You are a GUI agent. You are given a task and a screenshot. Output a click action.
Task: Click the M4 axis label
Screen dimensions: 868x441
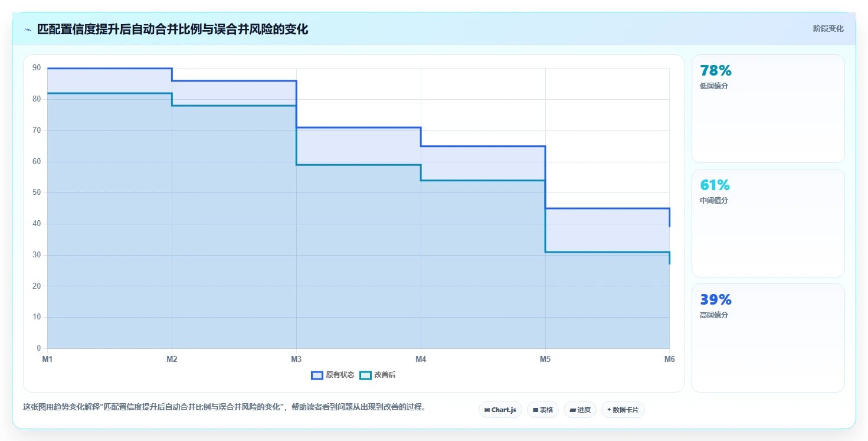tap(421, 359)
